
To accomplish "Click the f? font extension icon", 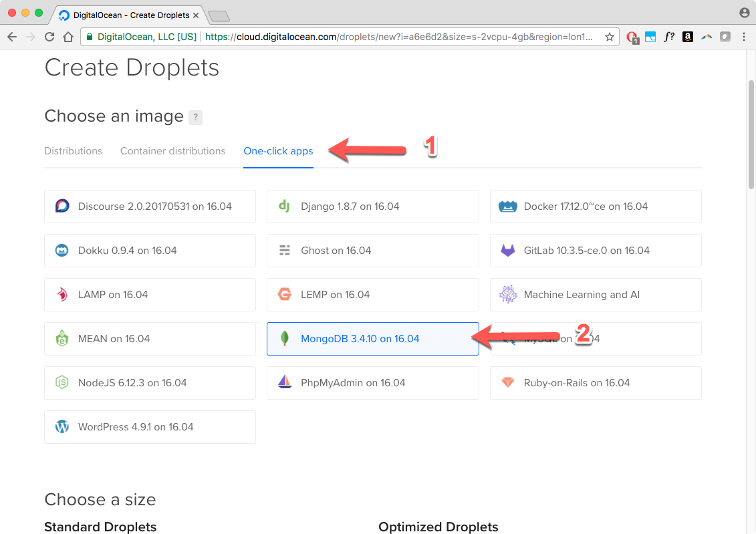I will point(668,37).
